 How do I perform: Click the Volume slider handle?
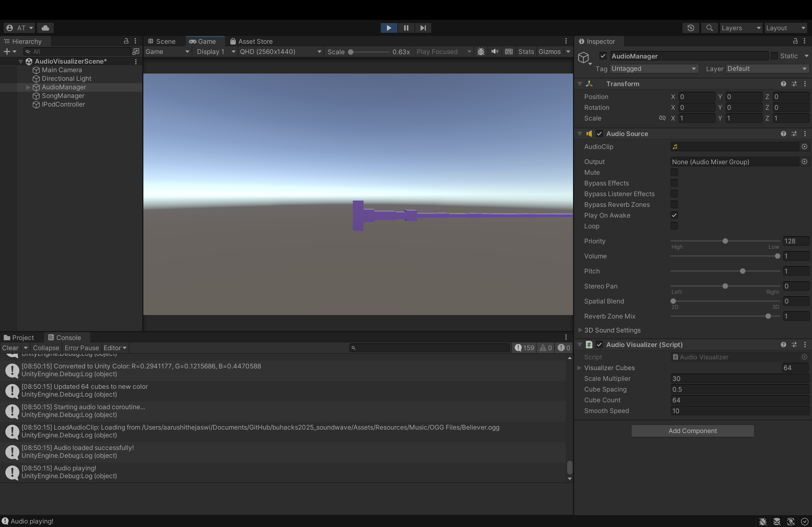click(777, 256)
